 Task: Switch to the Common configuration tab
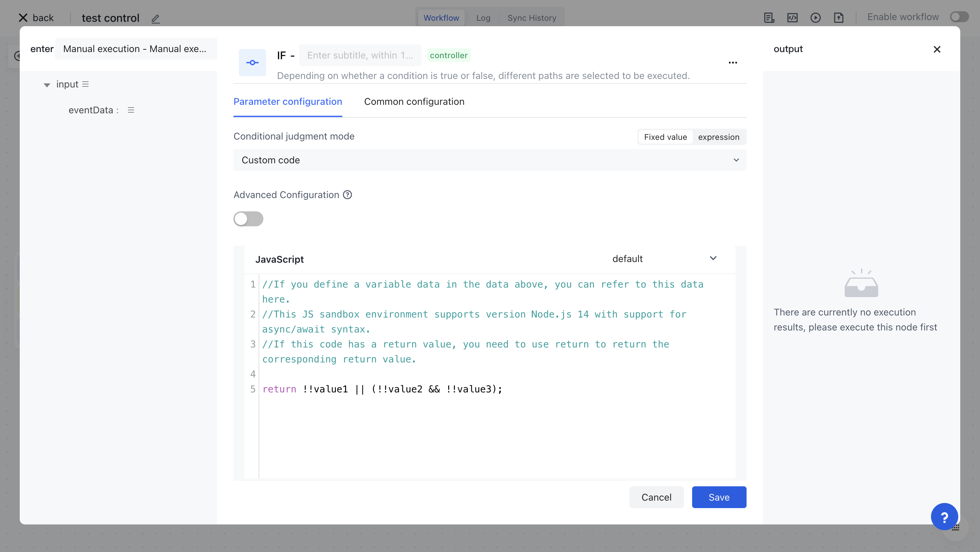coord(414,101)
